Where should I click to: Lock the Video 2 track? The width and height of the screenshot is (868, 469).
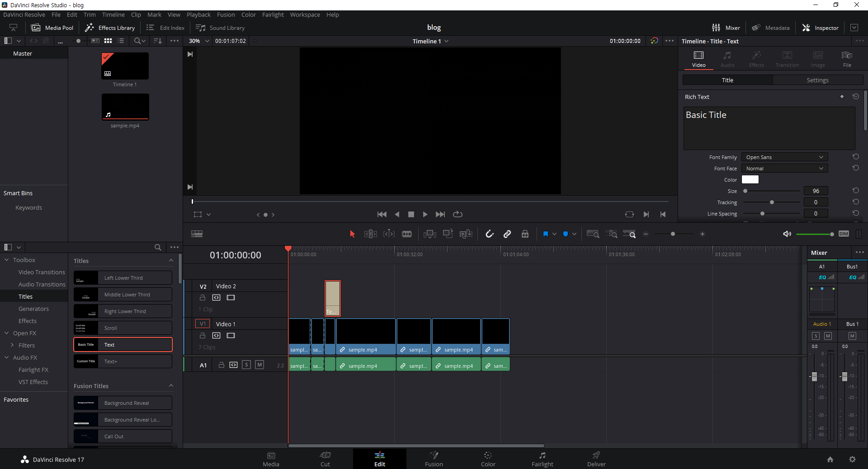203,297
